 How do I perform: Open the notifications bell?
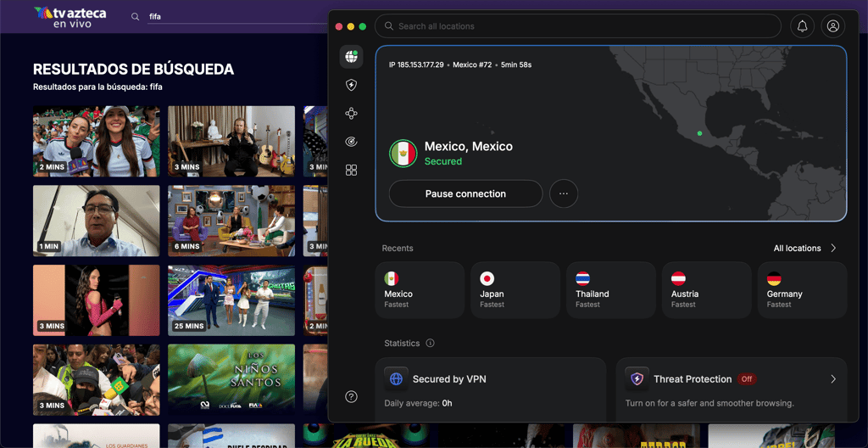[802, 26]
